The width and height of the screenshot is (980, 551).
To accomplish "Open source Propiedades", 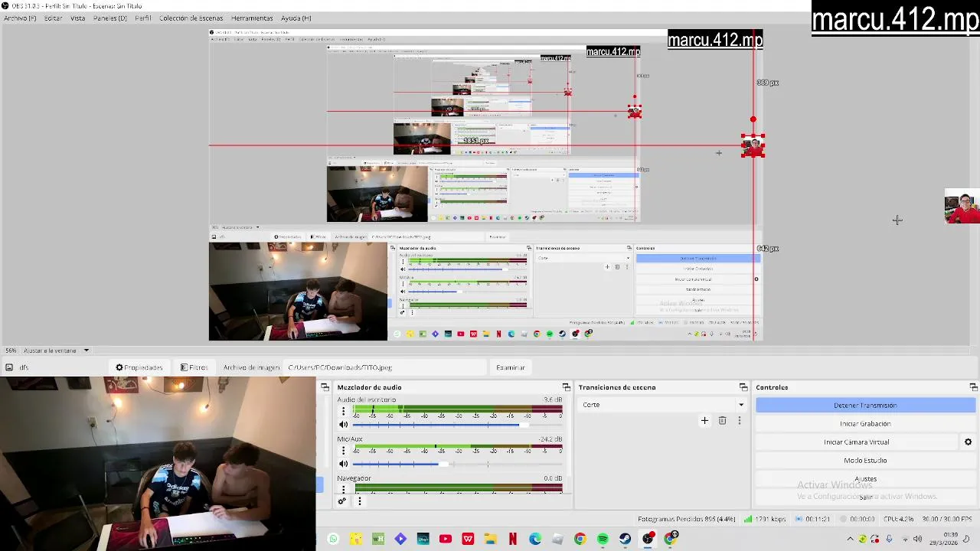I will click(x=139, y=367).
